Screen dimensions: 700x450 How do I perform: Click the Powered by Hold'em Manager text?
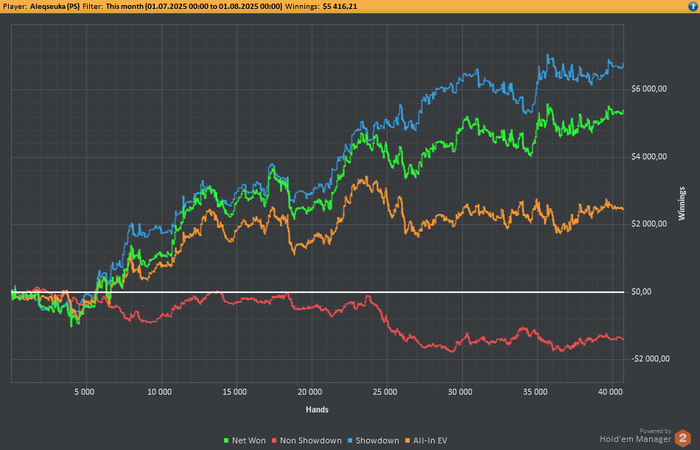[635, 436]
